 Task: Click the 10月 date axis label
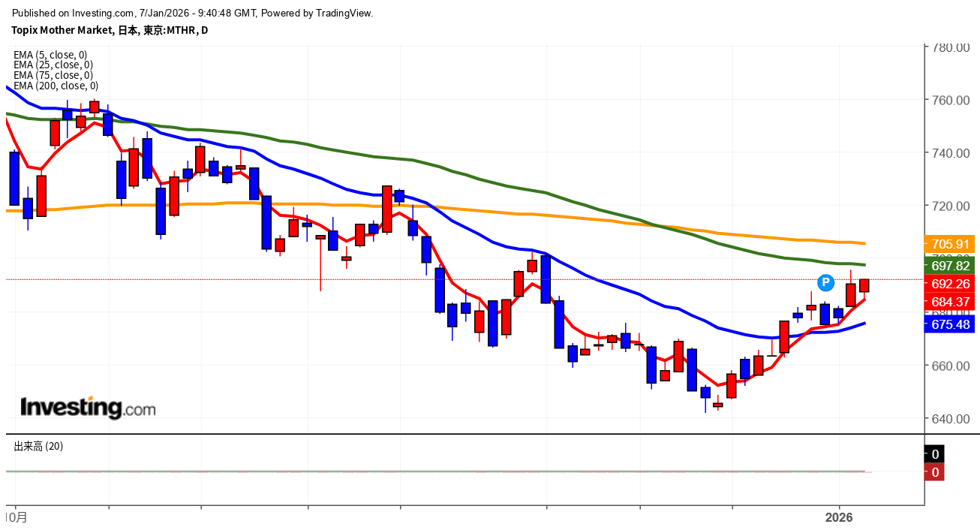coord(17,518)
